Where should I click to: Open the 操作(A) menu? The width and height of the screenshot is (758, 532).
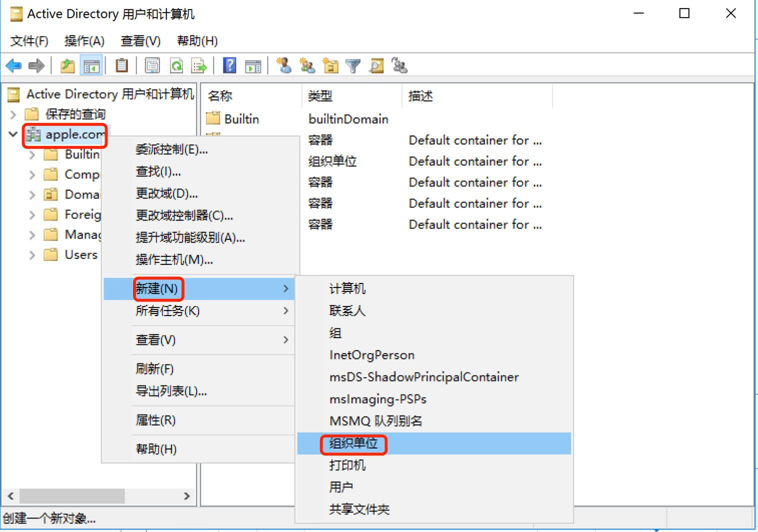84,41
